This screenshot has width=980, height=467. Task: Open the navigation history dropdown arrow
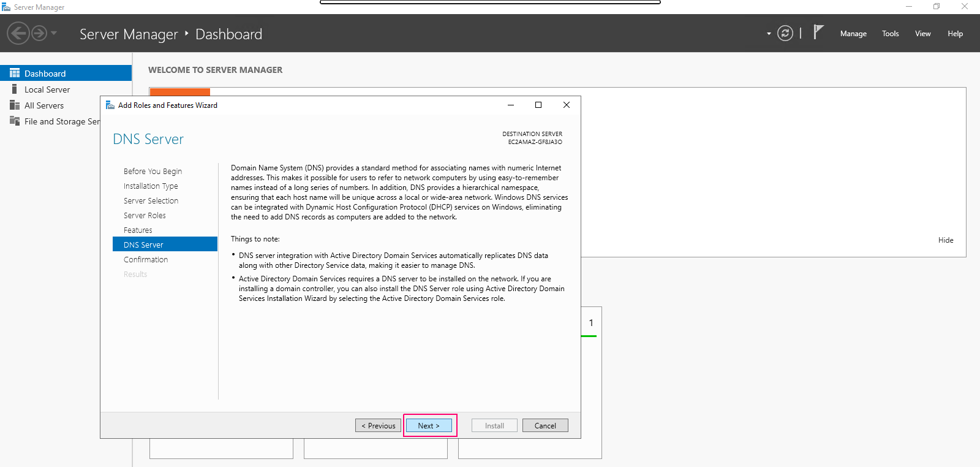pos(54,33)
